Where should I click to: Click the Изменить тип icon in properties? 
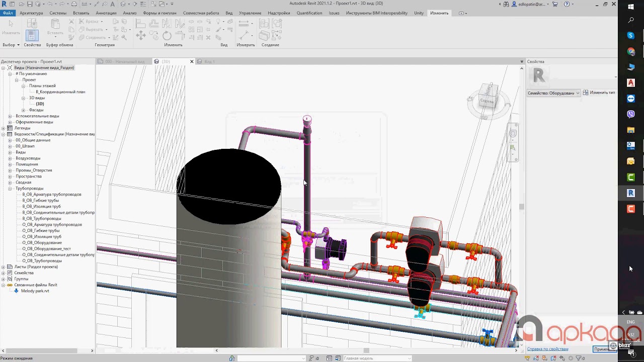click(586, 93)
